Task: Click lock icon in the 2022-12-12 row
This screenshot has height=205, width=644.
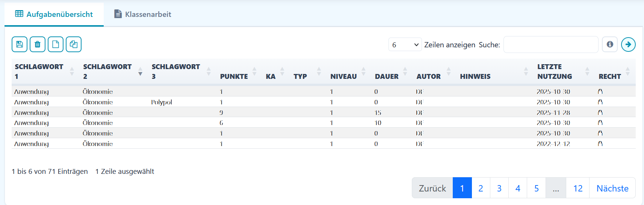Action: click(600, 144)
